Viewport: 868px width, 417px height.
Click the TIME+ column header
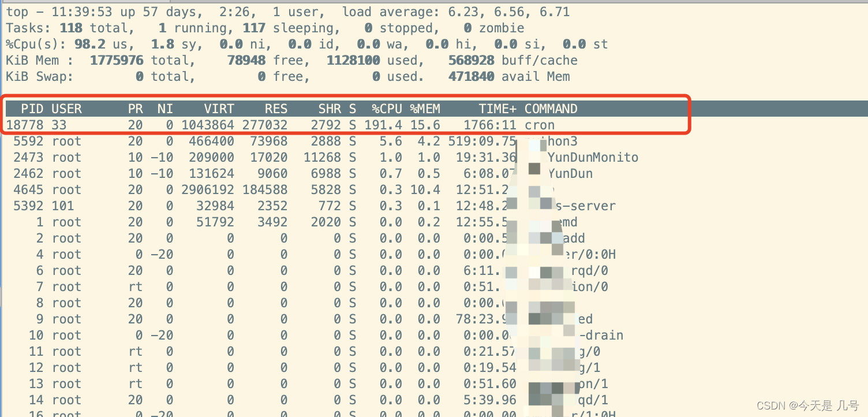point(497,109)
